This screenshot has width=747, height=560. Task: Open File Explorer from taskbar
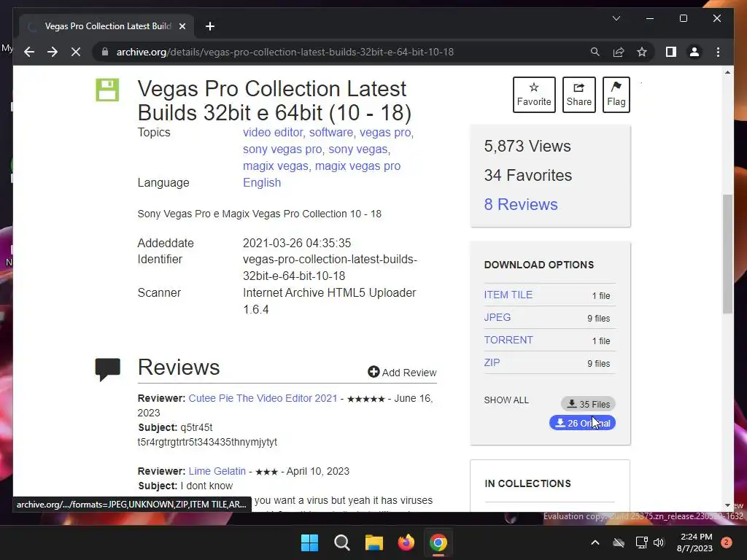pyautogui.click(x=374, y=542)
